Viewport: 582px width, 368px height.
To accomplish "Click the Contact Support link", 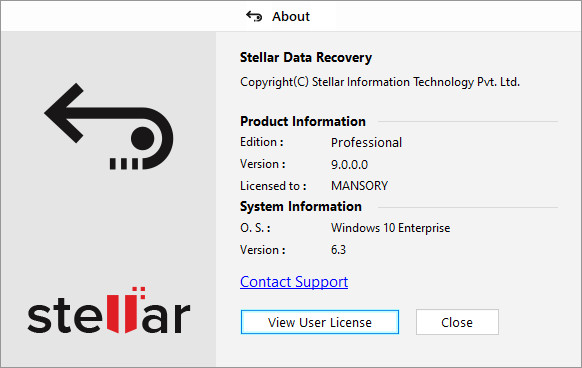I will click(x=294, y=282).
